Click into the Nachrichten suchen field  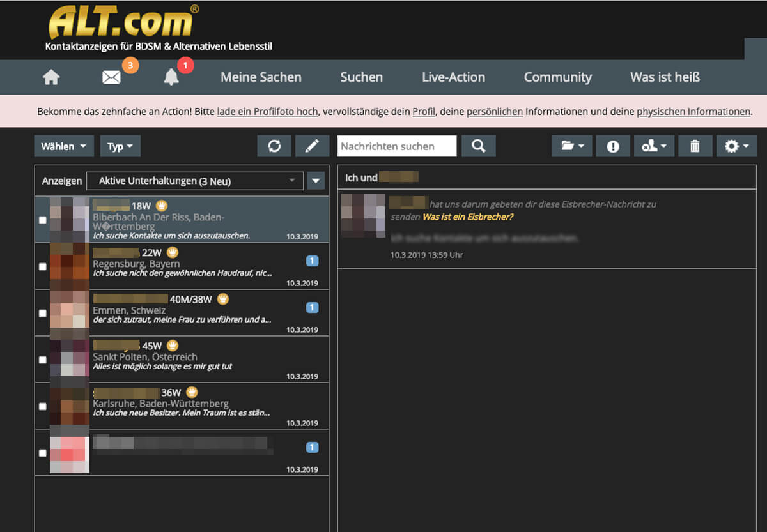coord(397,146)
